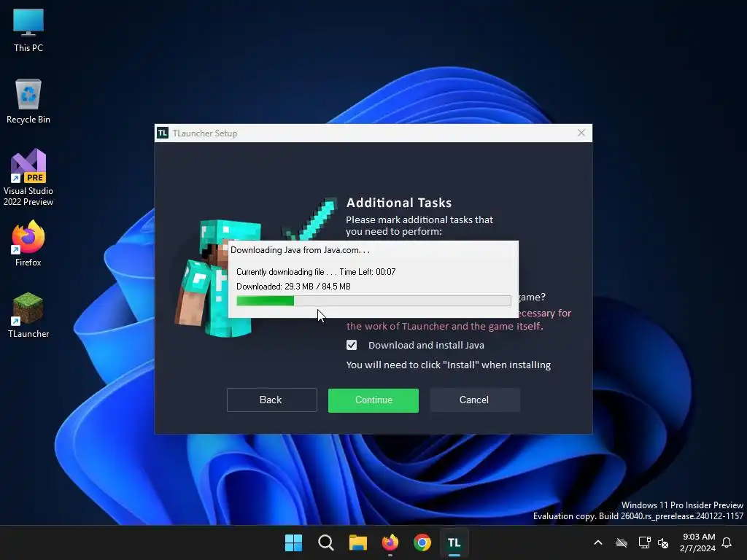This screenshot has height=560, width=747.
Task: Launch Google Chrome from the taskbar
Action: click(x=422, y=542)
